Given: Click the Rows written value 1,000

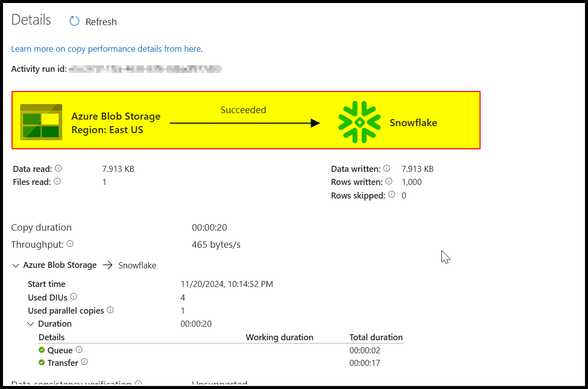Looking at the screenshot, I should coord(412,182).
